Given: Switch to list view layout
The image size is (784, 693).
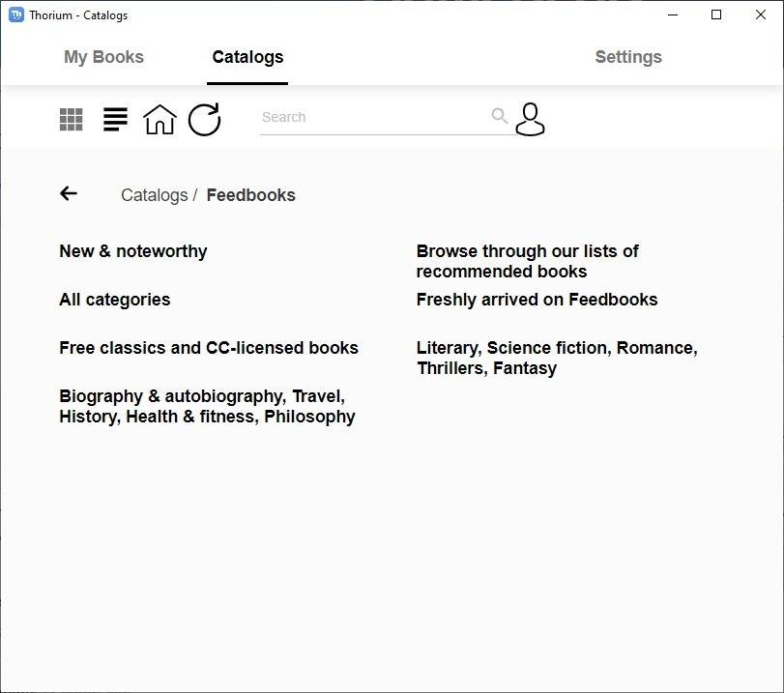Looking at the screenshot, I should (115, 120).
